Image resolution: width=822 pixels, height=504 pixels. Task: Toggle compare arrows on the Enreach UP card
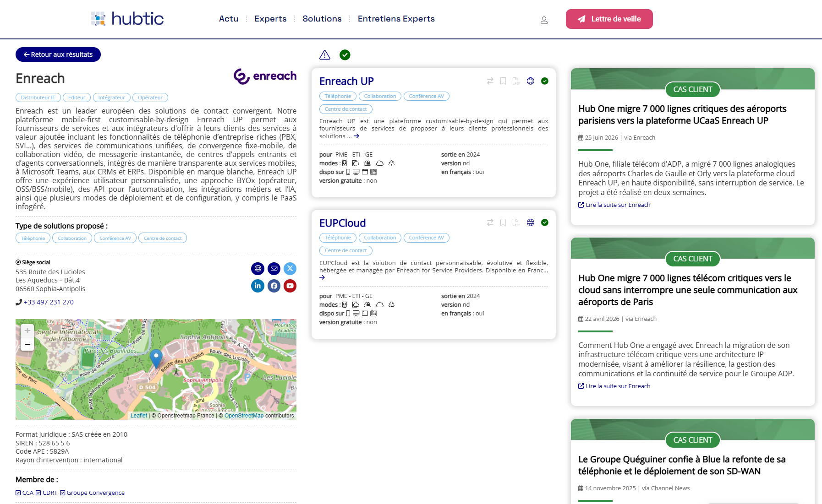(490, 81)
